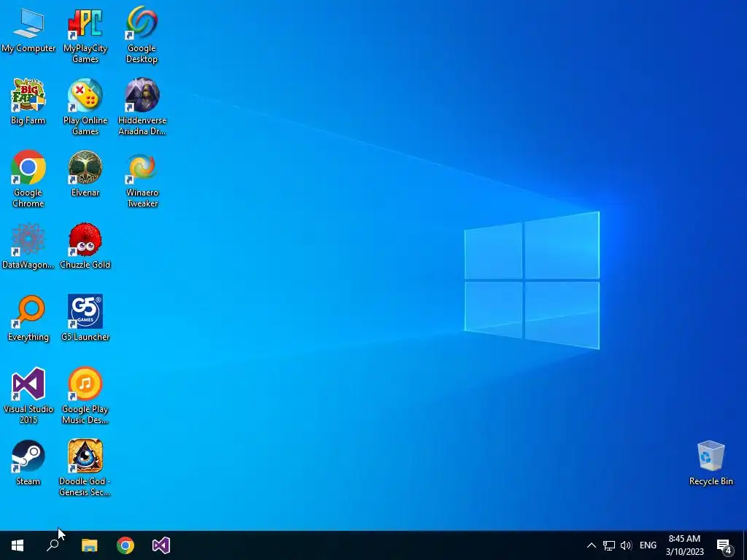Select the Steam shortcut
This screenshot has height=560, width=747.
click(x=28, y=463)
